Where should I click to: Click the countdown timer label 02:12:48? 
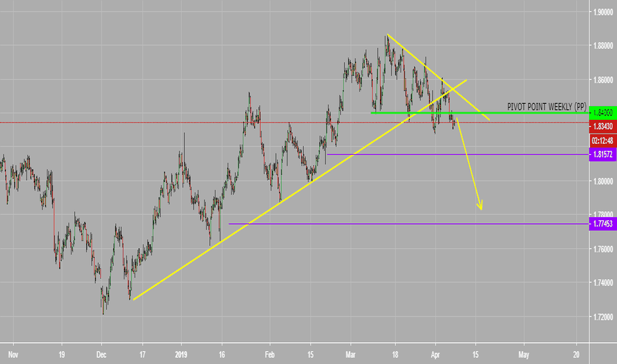[603, 140]
